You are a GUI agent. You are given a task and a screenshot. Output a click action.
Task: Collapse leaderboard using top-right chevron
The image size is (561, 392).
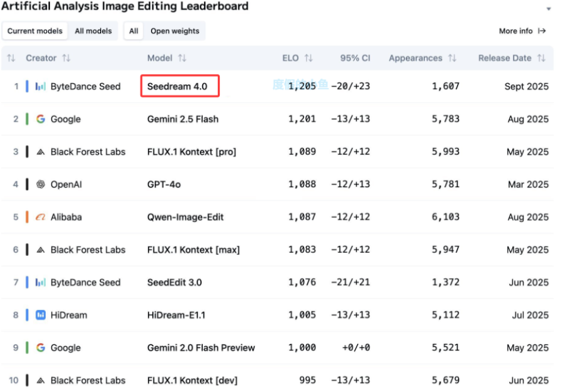[548, 8]
